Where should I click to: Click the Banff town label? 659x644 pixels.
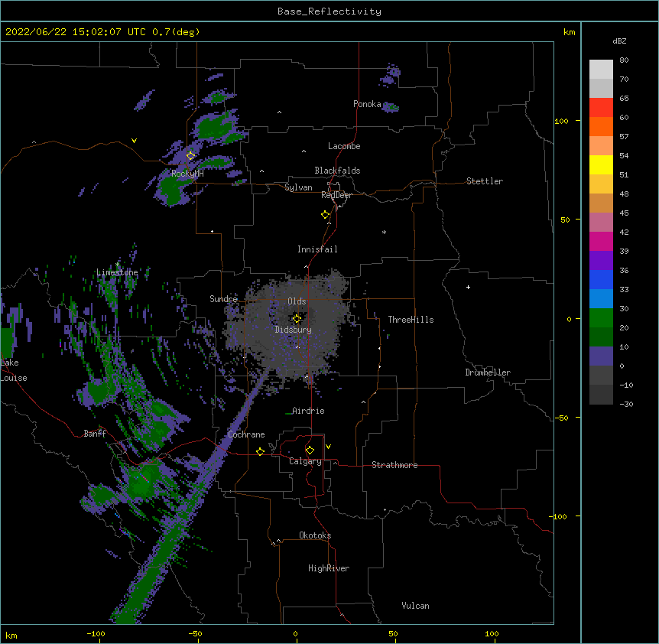click(95, 434)
